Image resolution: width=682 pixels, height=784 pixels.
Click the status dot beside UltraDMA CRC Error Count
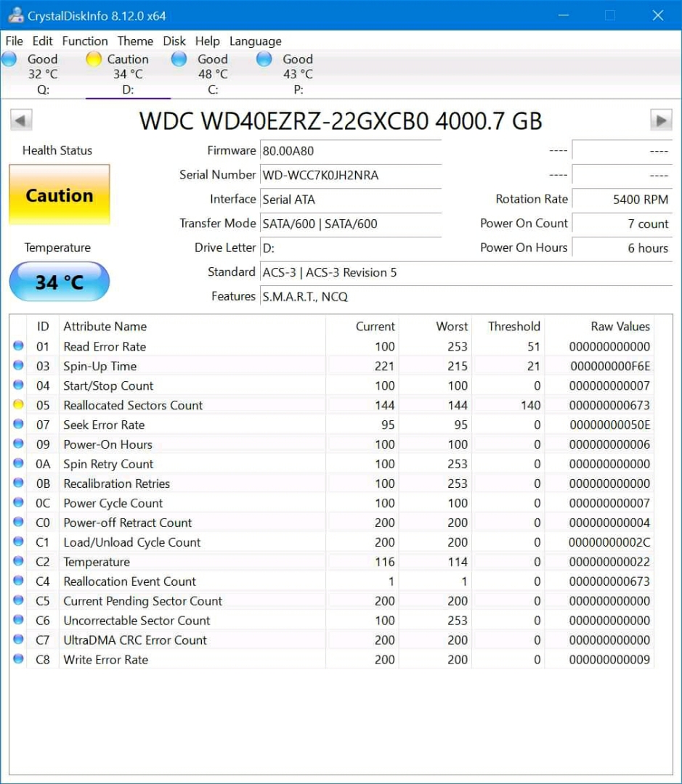point(18,639)
